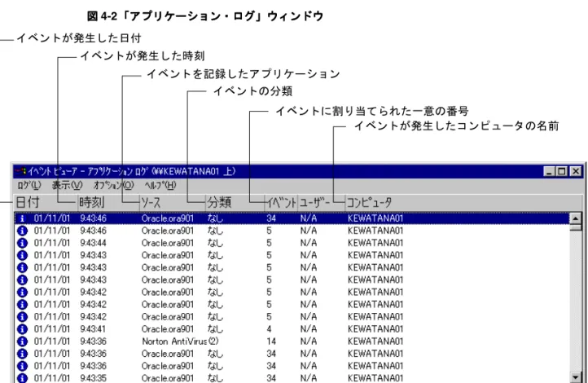Click the info icon on the 9:43:41 row
The width and height of the screenshot is (588, 383).
(x=23, y=329)
